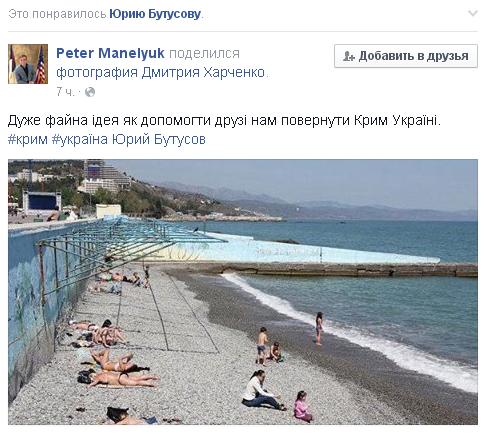Open tagged Юрий Бутусов link in post text
The image size is (485, 434).
pos(159,139)
